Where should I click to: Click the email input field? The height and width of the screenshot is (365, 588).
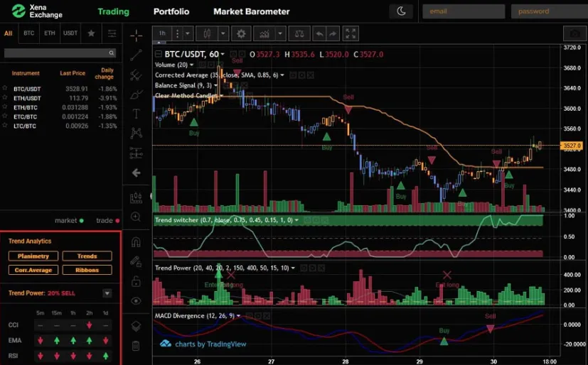[464, 11]
